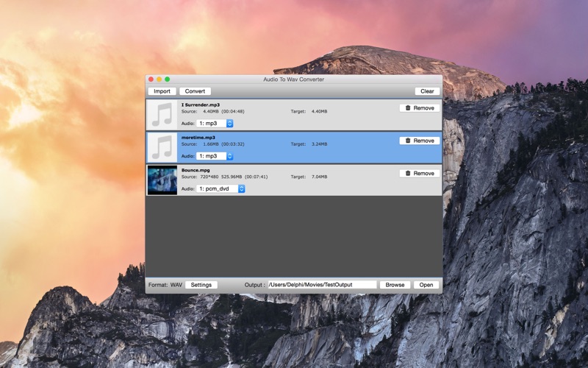The width and height of the screenshot is (588, 368).
Task: Select the music note thumbnail of I Surrender.mp3
Action: (162, 115)
